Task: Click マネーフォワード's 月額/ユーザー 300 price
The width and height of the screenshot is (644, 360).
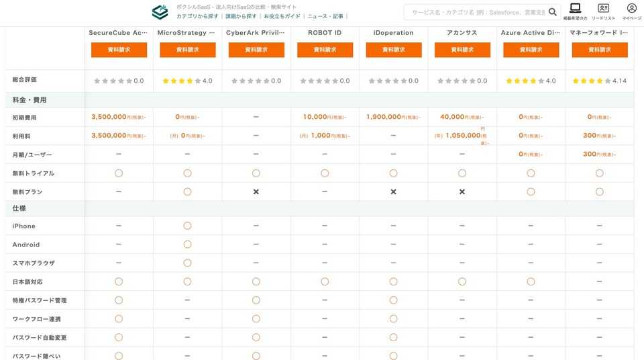Action: coord(599,154)
